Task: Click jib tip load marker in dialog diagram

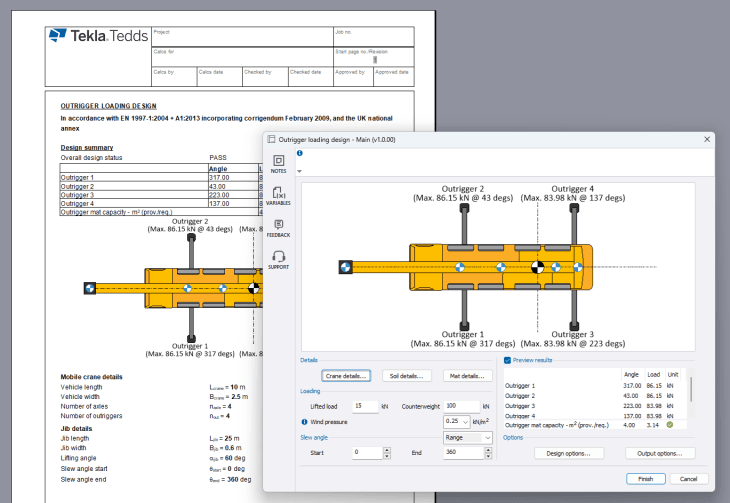Action: [x=345, y=267]
